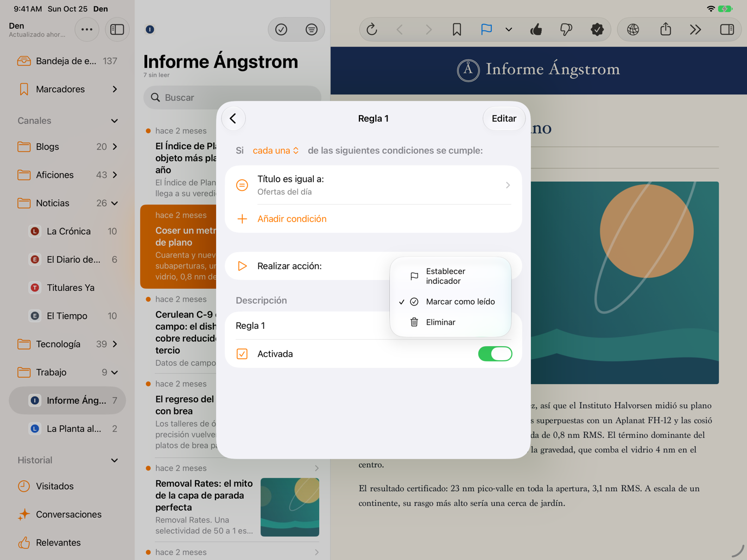This screenshot has width=747, height=560.
Task: Expand the Tecnología folder chevron
Action: 115,344
